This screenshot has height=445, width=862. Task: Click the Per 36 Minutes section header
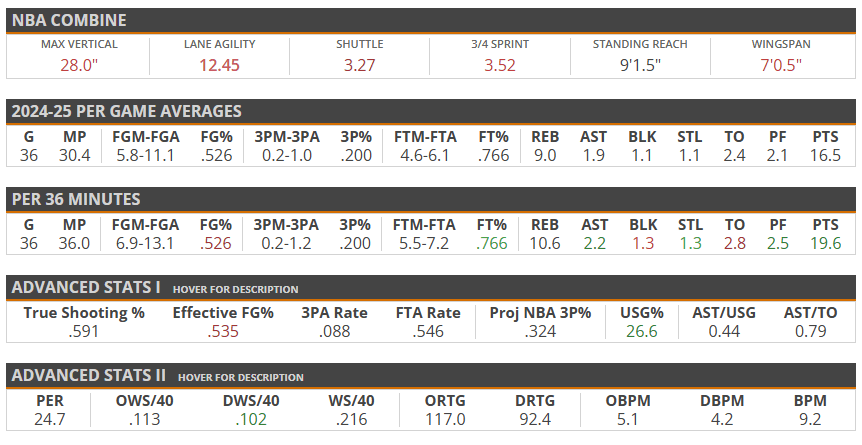coord(76,199)
